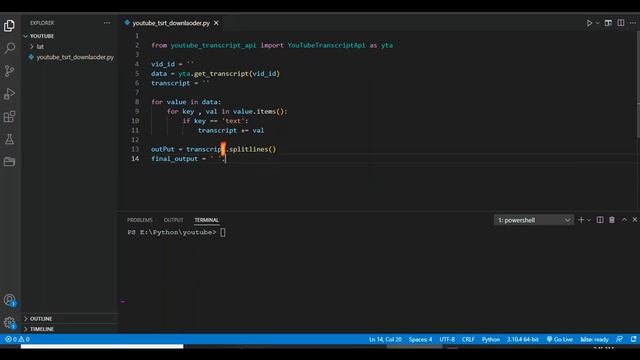This screenshot has width=640, height=360.
Task: Switch to the PROBLEMS panel tab
Action: point(140,220)
